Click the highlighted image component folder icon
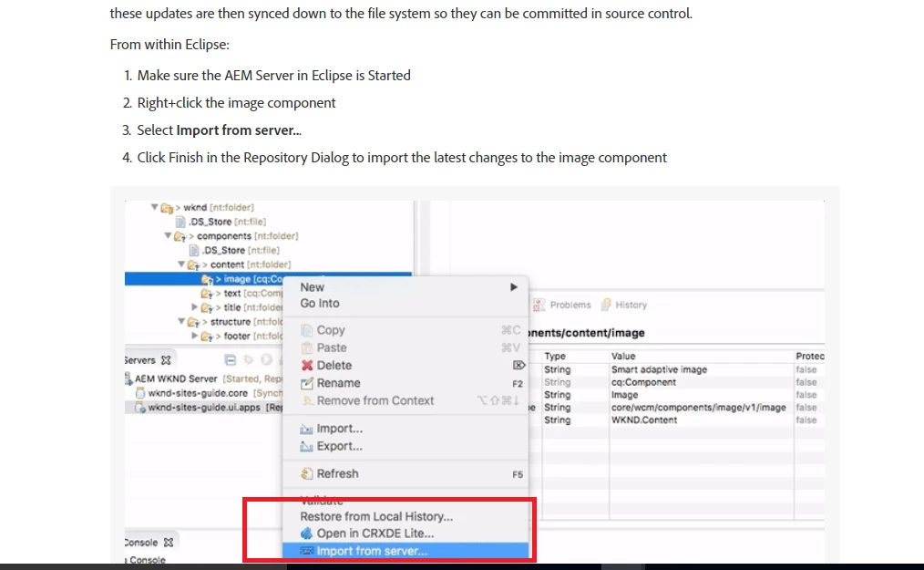 click(x=206, y=279)
